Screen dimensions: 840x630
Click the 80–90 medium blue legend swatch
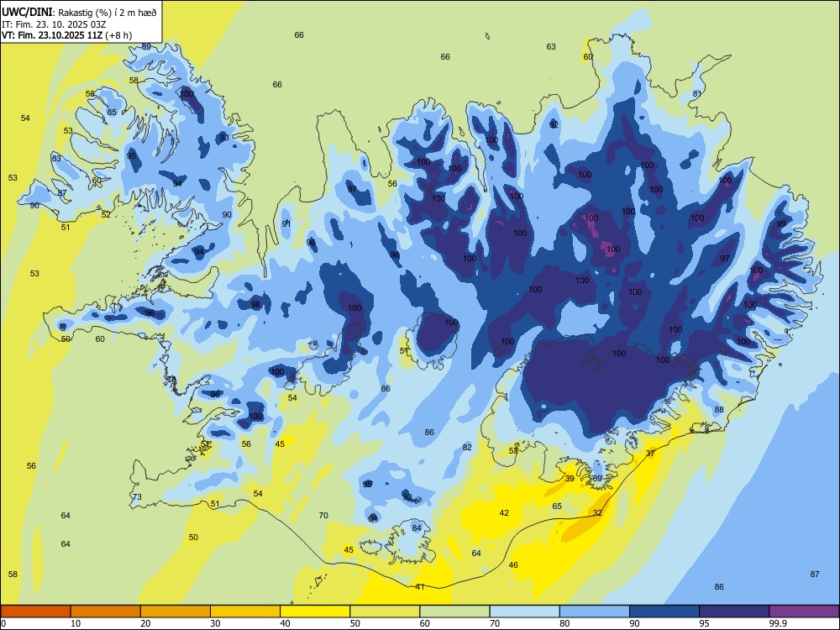595,612
